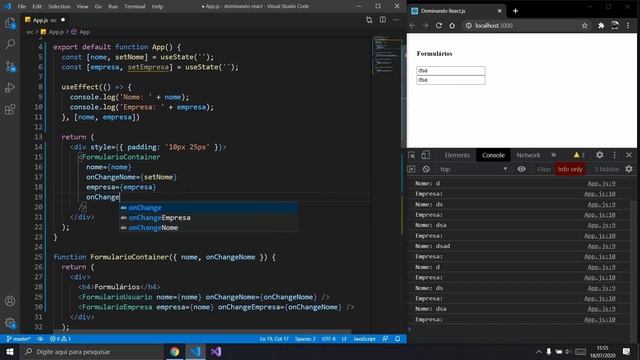Open the Manage gear in VS Code
Viewport: 640px width, 360px height.
(x=10, y=323)
